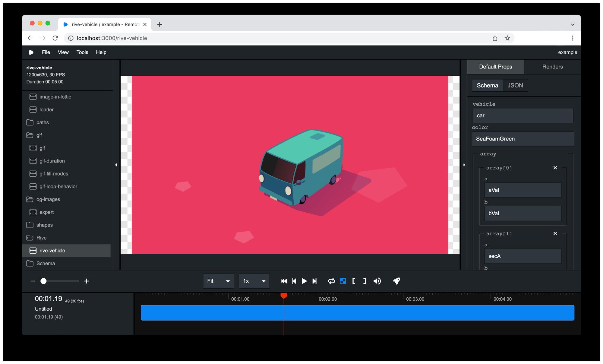The image size is (603, 364).
Task: Switch the schema editor to JSON mode
Action: point(515,85)
